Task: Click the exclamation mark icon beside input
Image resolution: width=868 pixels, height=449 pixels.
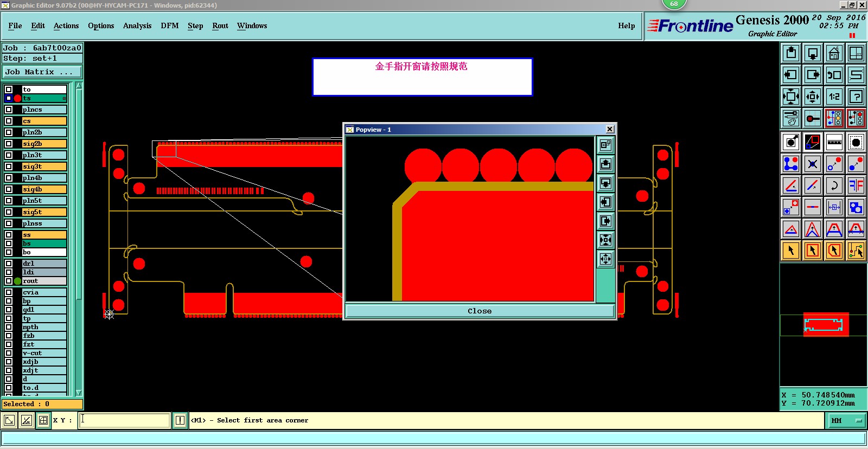Action: click(x=180, y=420)
